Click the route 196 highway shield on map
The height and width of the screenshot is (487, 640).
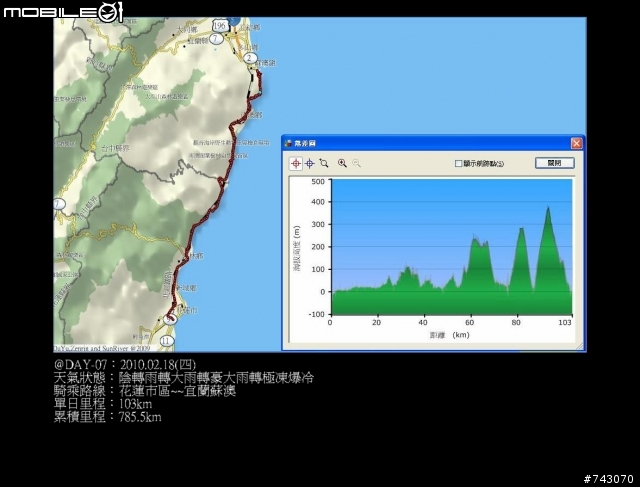tap(220, 26)
